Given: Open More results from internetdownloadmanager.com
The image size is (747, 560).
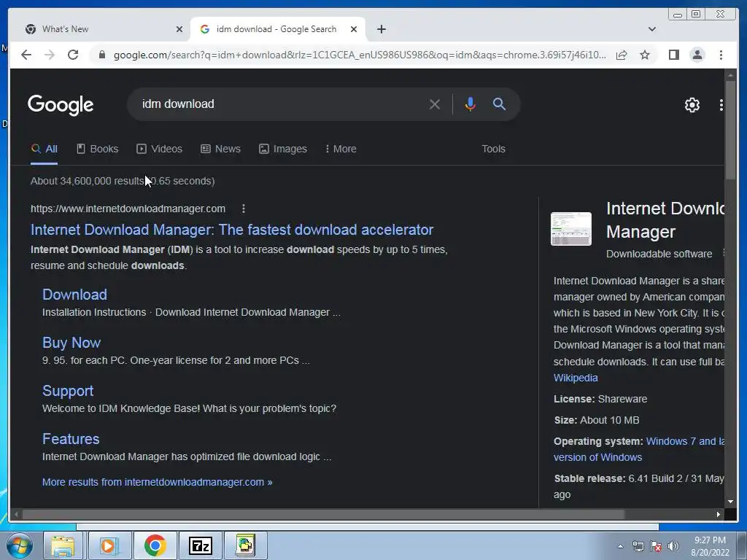Looking at the screenshot, I should pos(158,482).
